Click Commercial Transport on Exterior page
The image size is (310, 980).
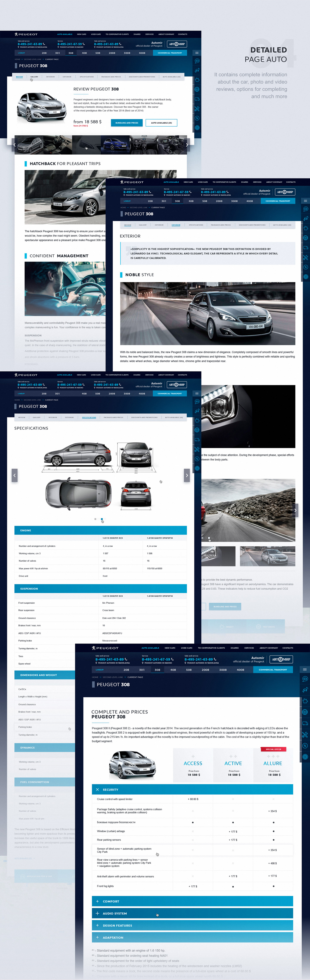pos(278,201)
